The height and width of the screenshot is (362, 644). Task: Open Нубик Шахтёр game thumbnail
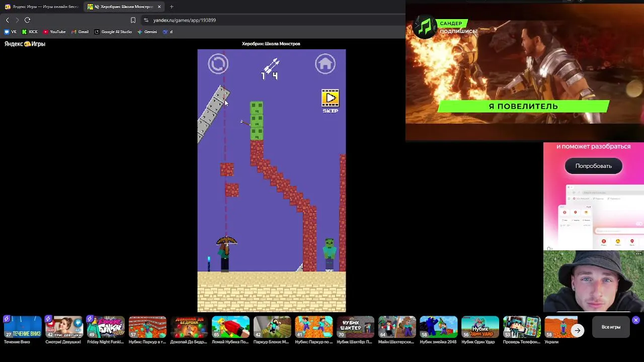(x=355, y=327)
